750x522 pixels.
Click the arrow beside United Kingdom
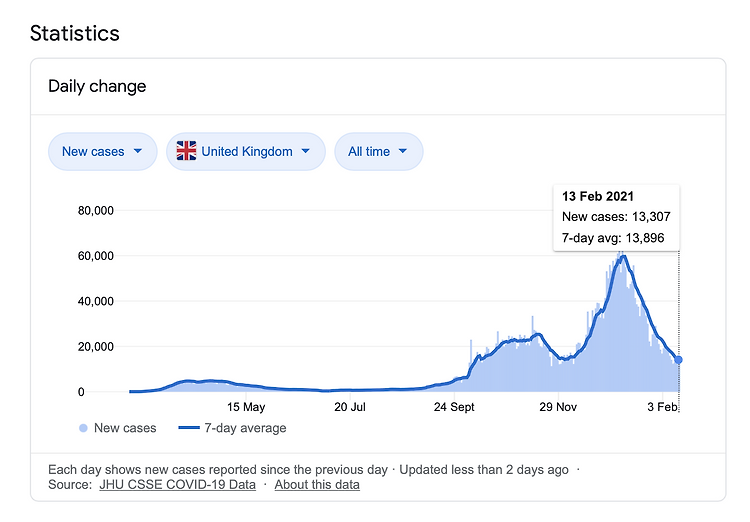306,151
